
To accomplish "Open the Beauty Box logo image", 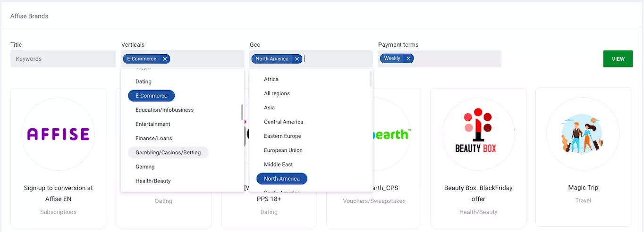I will click(478, 134).
